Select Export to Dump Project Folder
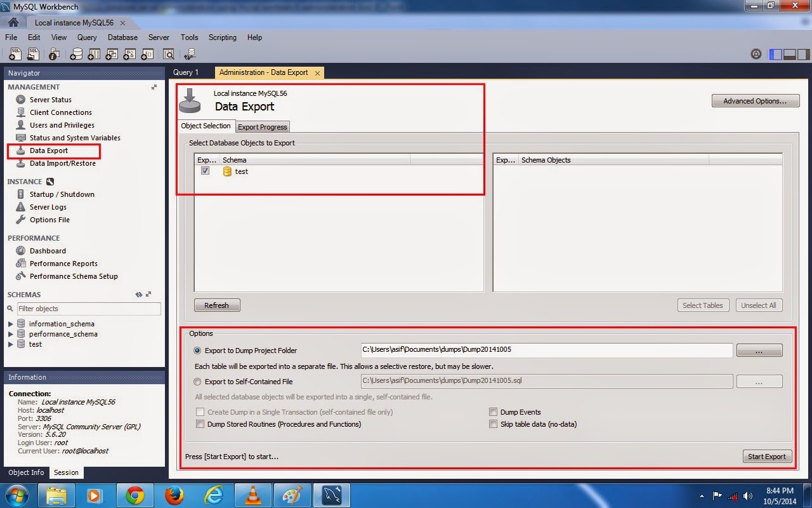The height and width of the screenshot is (508, 812). click(x=198, y=351)
